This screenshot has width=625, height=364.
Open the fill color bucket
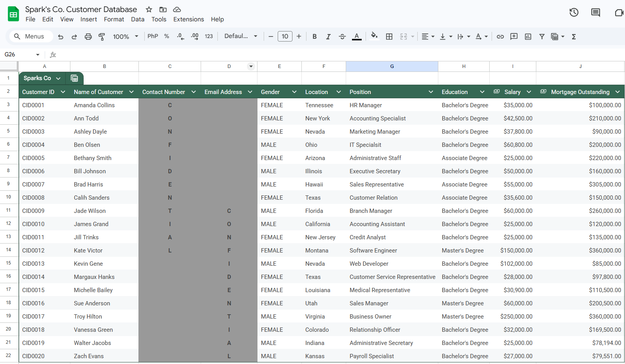pyautogui.click(x=374, y=36)
